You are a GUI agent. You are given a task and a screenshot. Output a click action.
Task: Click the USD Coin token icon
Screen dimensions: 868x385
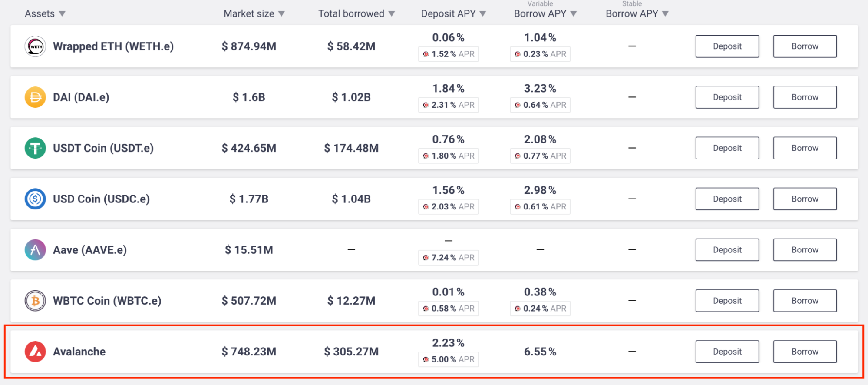click(35, 199)
